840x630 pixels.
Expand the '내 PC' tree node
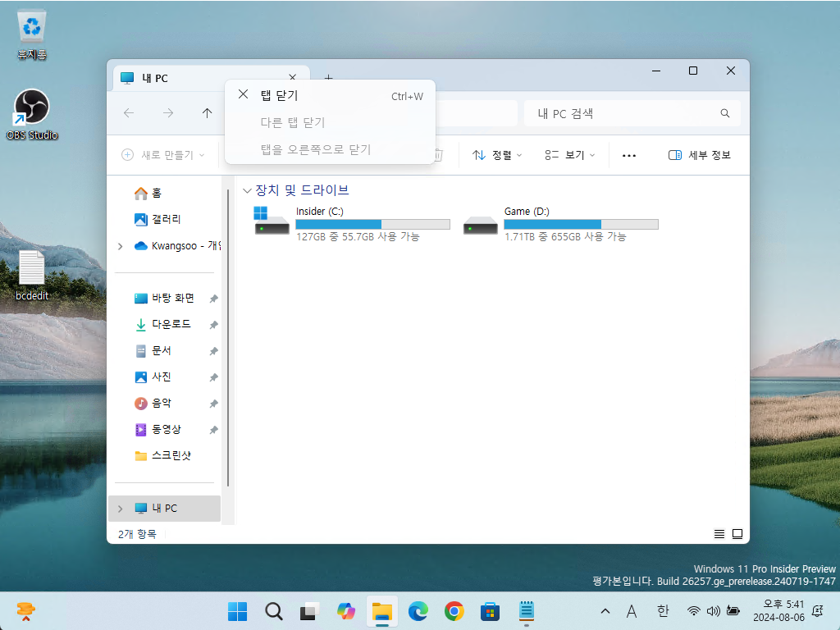coord(120,509)
